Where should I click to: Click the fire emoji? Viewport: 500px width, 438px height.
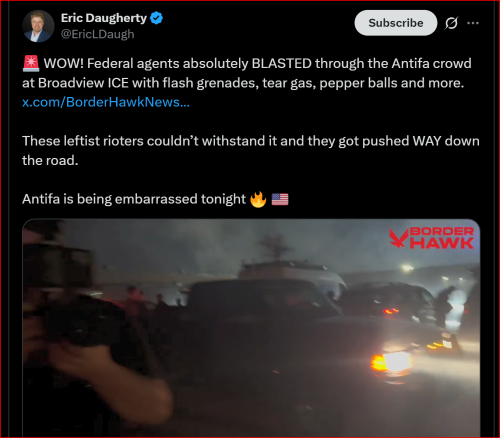click(258, 199)
